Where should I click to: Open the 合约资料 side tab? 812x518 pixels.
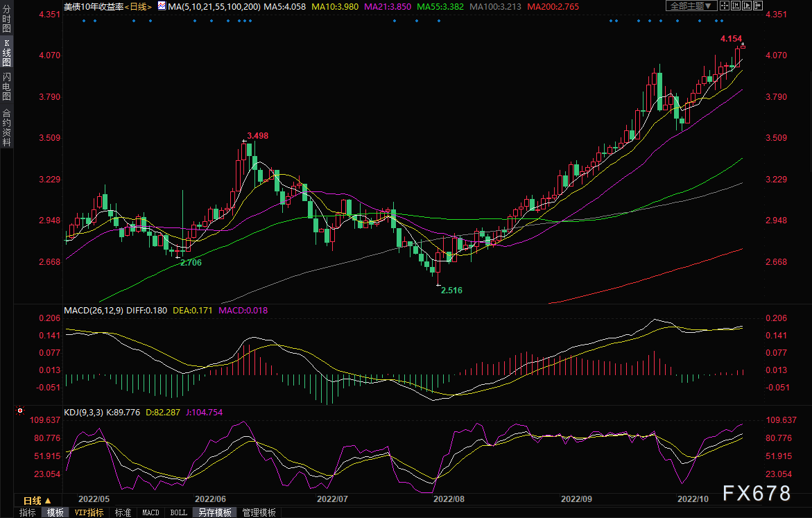pos(6,127)
